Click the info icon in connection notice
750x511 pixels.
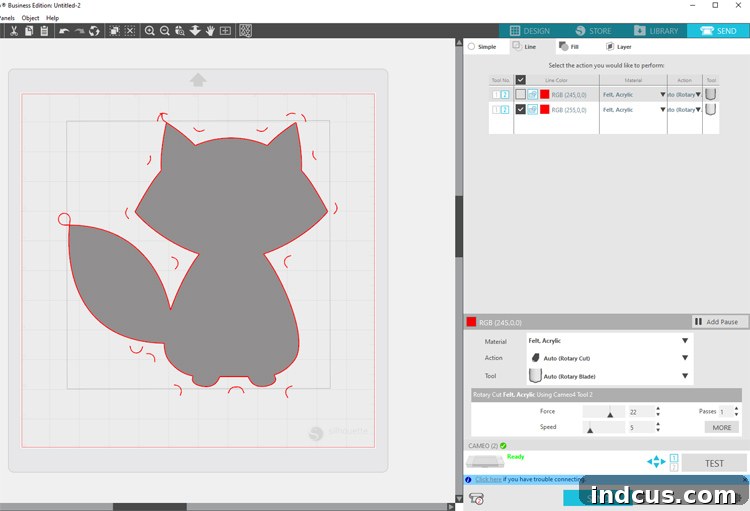click(468, 479)
